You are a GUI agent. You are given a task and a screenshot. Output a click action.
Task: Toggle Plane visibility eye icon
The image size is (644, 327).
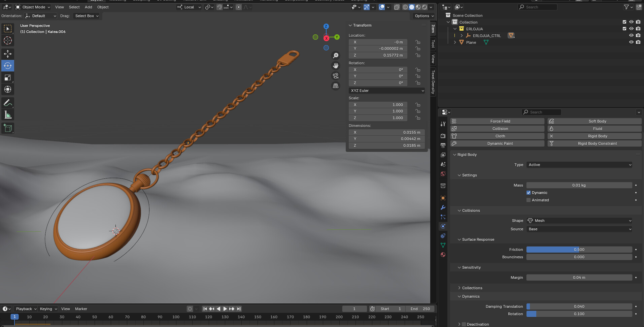coord(631,42)
